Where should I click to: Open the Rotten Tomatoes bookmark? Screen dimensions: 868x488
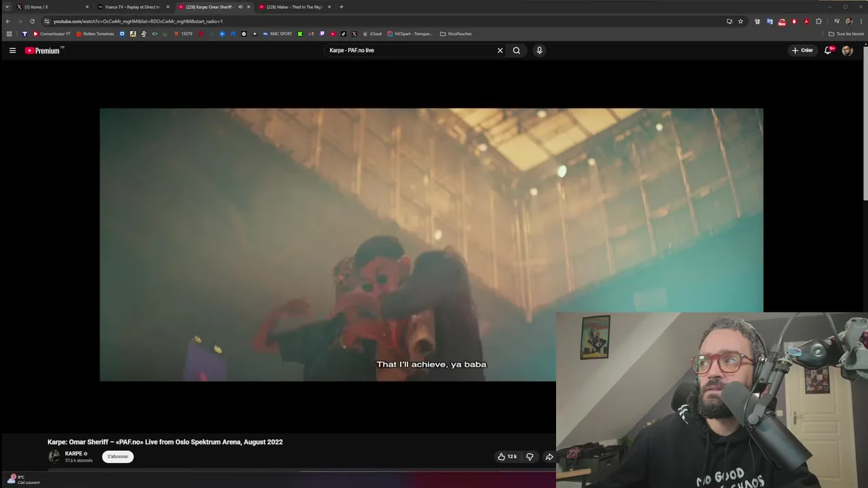(95, 34)
